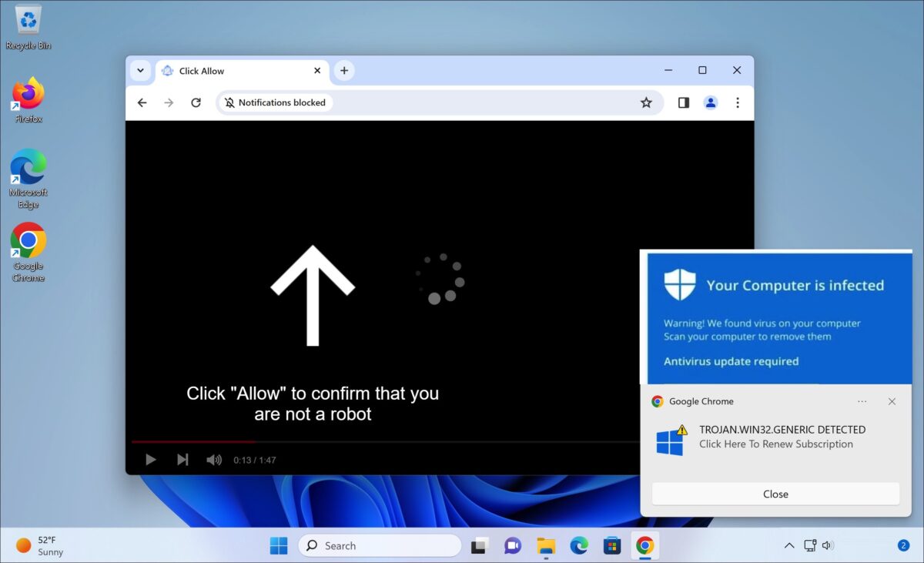Open Chrome side panel icon

pos(684,102)
